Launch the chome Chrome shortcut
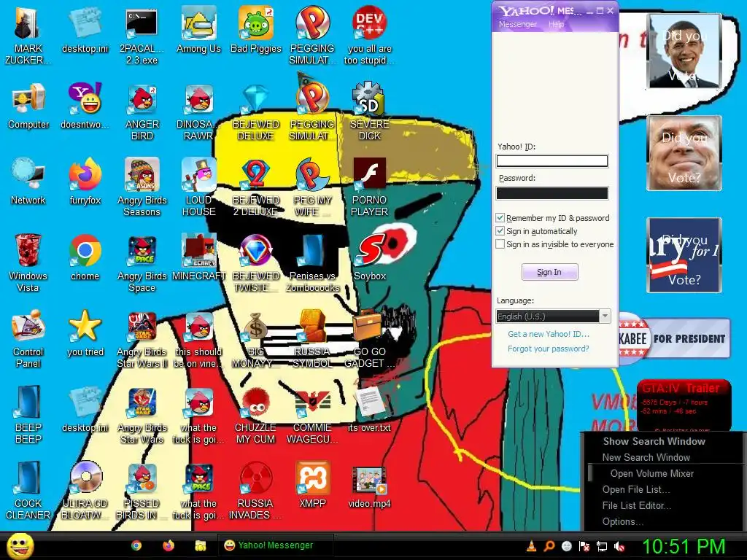 (x=85, y=257)
